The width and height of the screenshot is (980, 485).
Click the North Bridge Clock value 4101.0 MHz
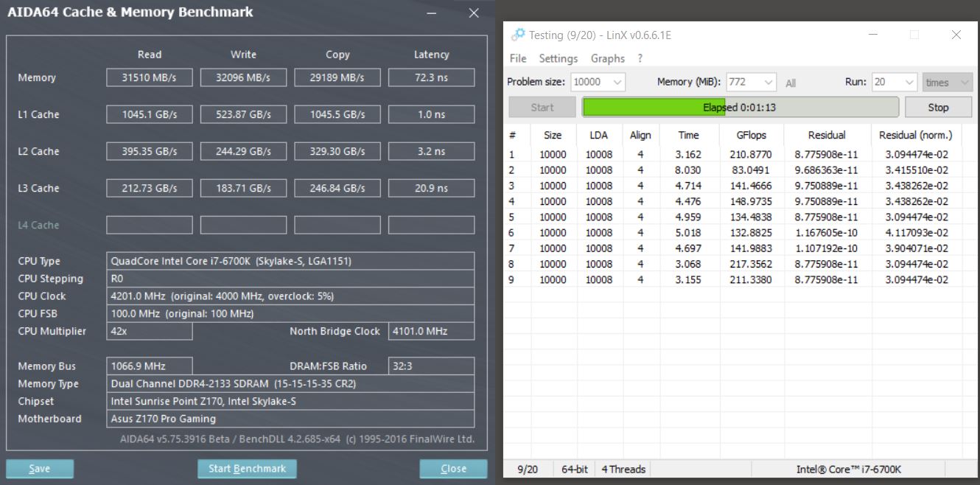[x=431, y=331]
